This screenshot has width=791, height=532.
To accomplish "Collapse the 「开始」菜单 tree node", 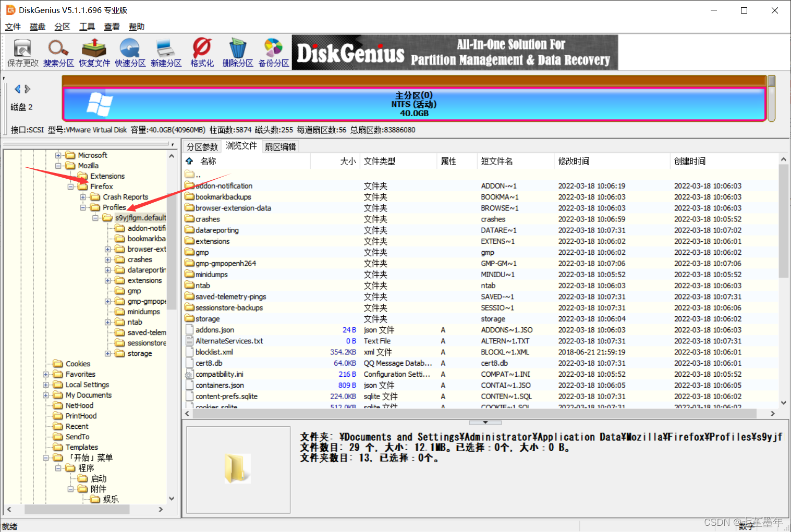I will coord(46,457).
